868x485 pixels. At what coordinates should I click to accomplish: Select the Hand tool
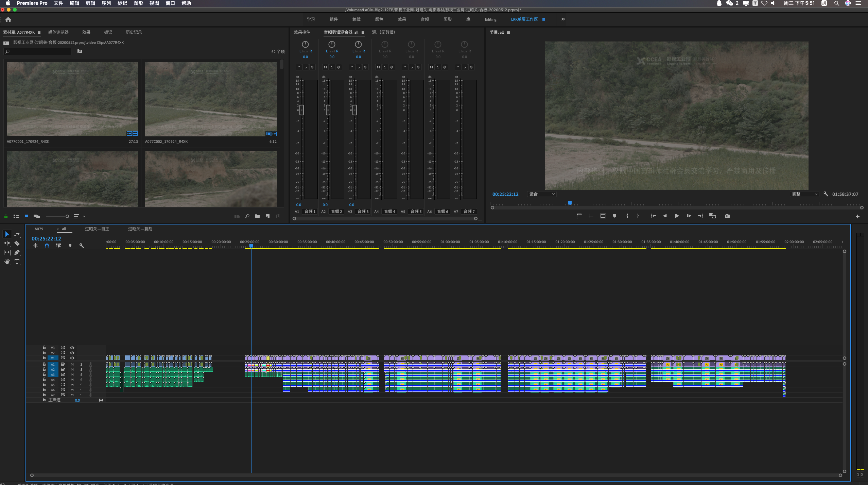[x=7, y=262]
